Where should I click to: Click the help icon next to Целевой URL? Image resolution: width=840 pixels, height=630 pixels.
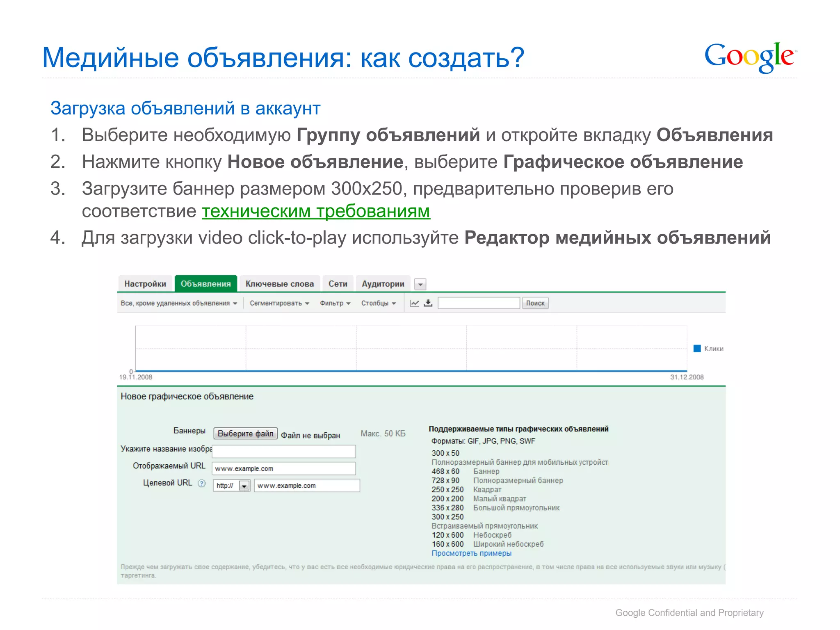coord(201,483)
